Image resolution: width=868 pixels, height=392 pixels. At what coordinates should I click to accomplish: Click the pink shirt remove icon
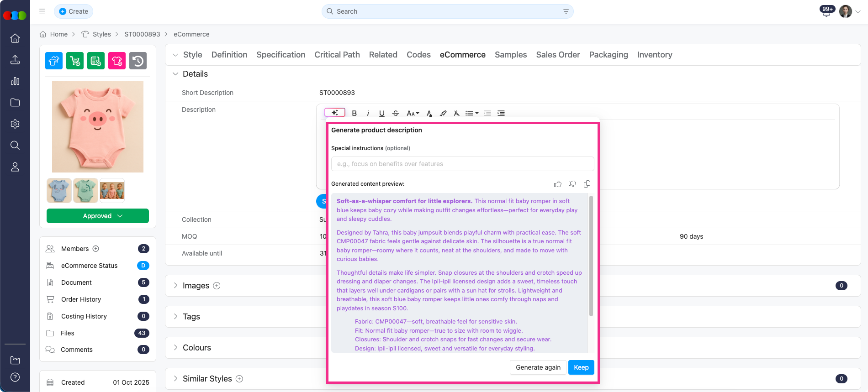click(117, 61)
